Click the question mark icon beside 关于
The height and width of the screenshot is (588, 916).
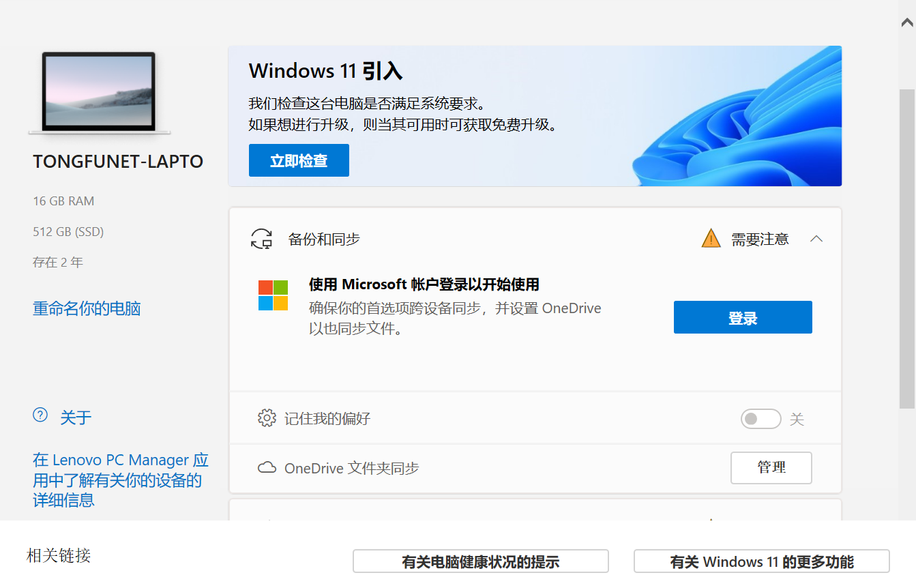tap(40, 415)
